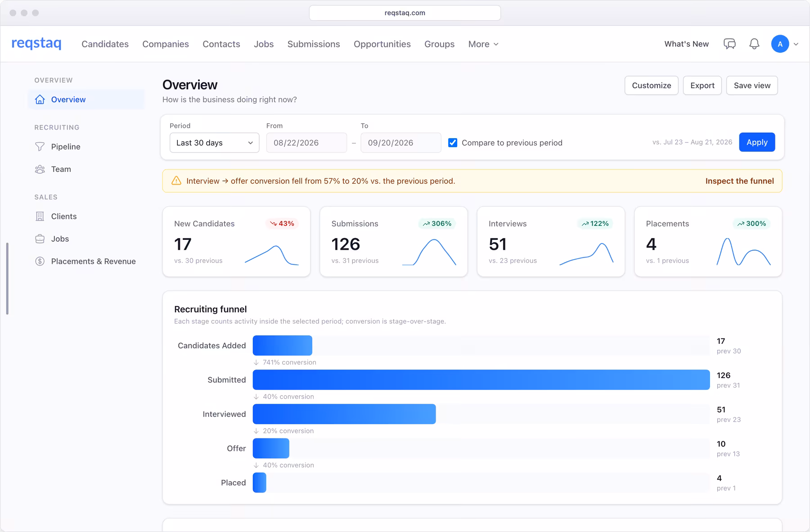Click the Placements & Revenue dollar icon
This screenshot has width=810, height=532.
click(40, 261)
